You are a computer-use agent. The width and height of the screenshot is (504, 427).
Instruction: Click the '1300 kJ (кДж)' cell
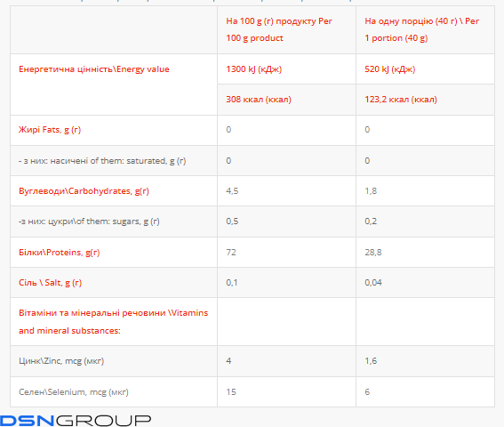(x=253, y=69)
